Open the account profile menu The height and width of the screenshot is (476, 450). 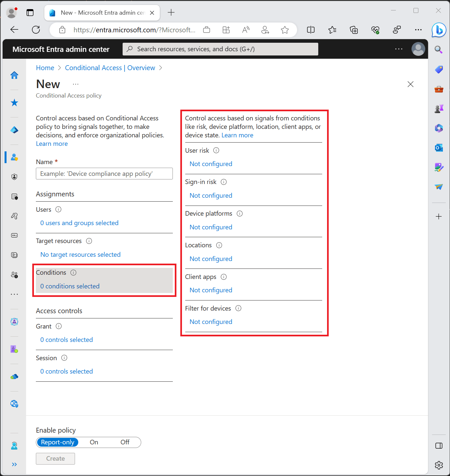pos(418,49)
